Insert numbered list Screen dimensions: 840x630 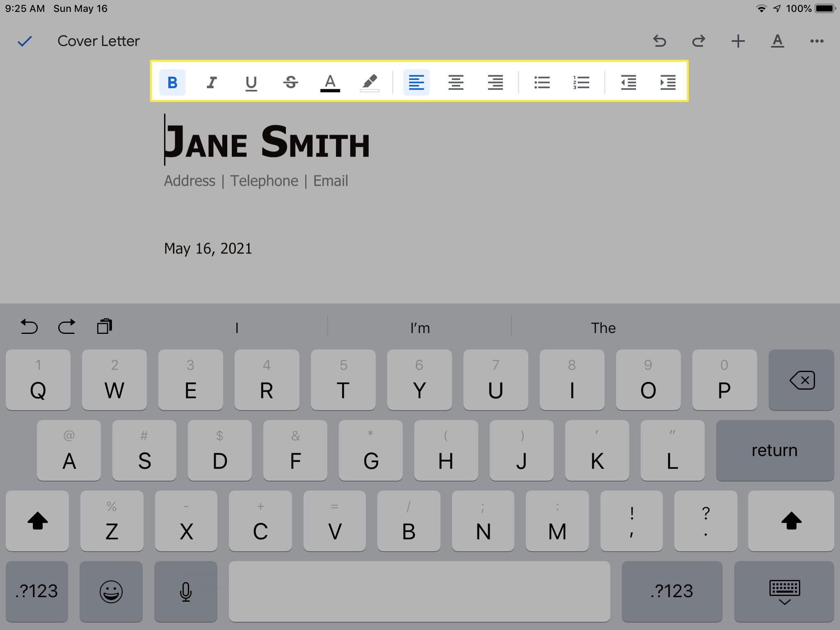[x=581, y=82]
